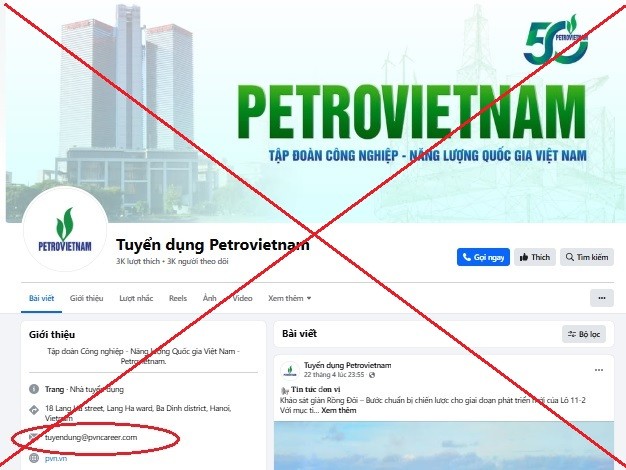Image resolution: width=626 pixels, height=470 pixels.
Task: Expand the Xem thêm dropdown
Action: coord(289,298)
